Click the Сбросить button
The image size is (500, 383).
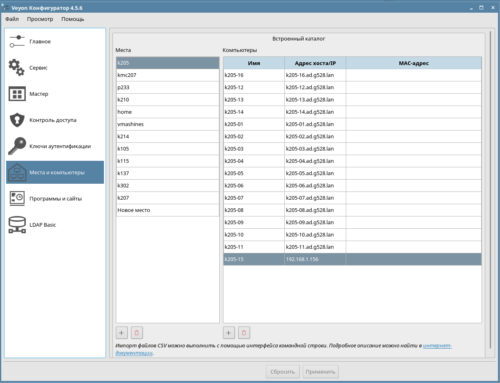tap(282, 372)
